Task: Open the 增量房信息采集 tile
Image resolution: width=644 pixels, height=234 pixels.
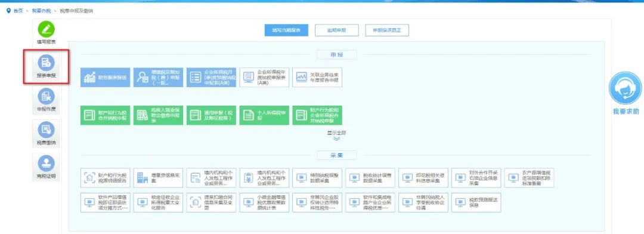Action: [158, 178]
